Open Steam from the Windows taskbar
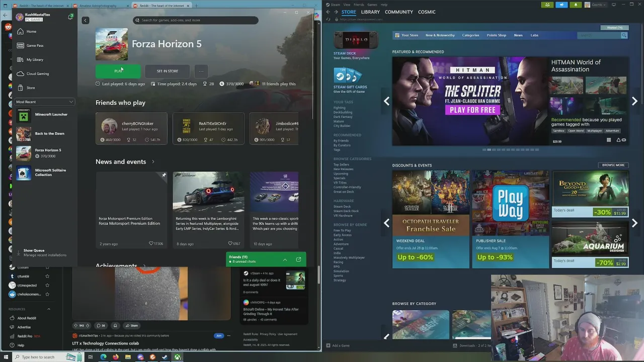This screenshot has width=644, height=362. coord(165,357)
